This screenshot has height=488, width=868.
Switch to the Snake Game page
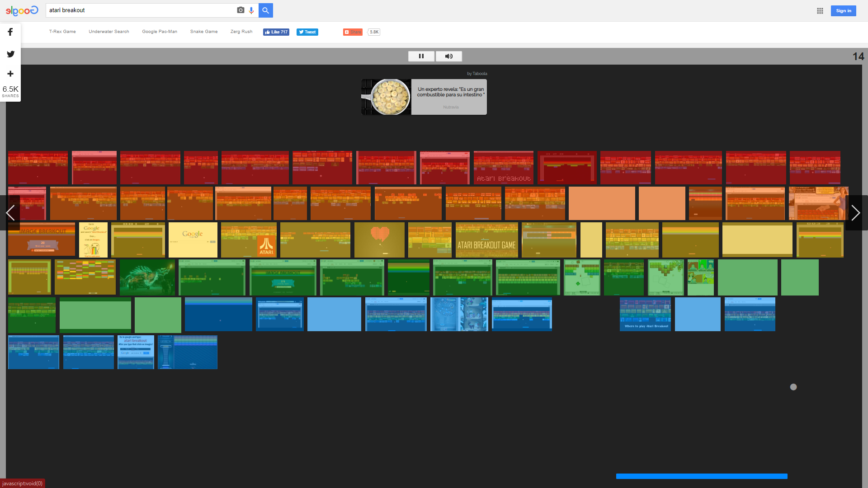[203, 31]
